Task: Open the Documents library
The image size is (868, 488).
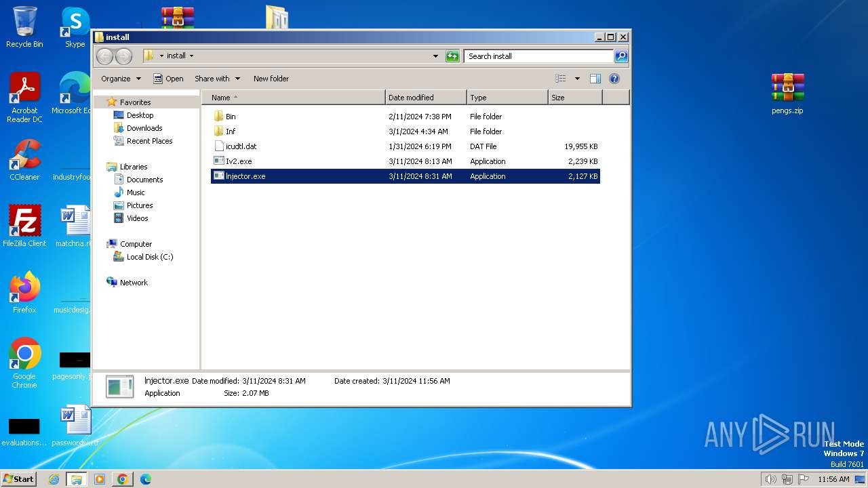Action: tap(144, 180)
